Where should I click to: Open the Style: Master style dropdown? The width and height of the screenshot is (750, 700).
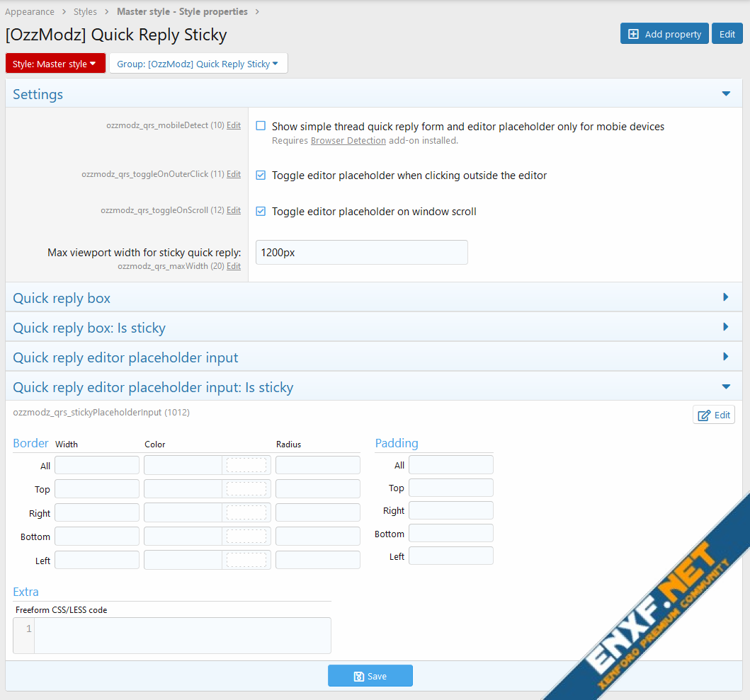[x=55, y=64]
